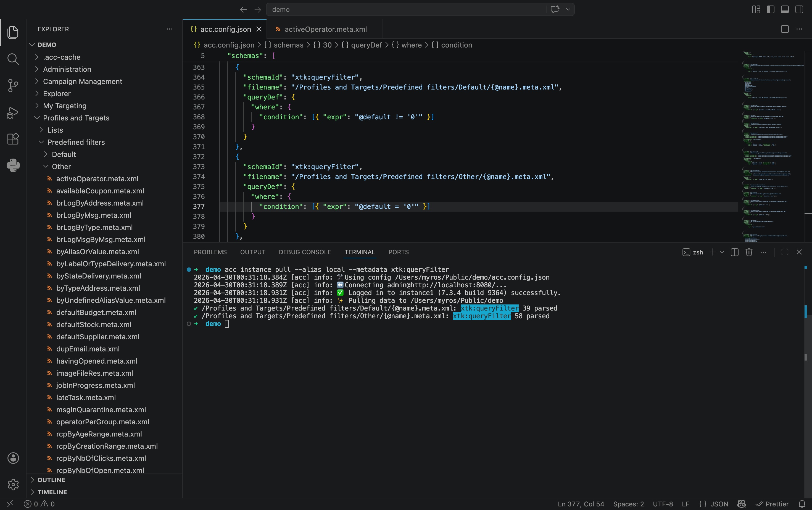Expand the Administration folder
Screen dimensions: 812x510
click(x=67, y=69)
